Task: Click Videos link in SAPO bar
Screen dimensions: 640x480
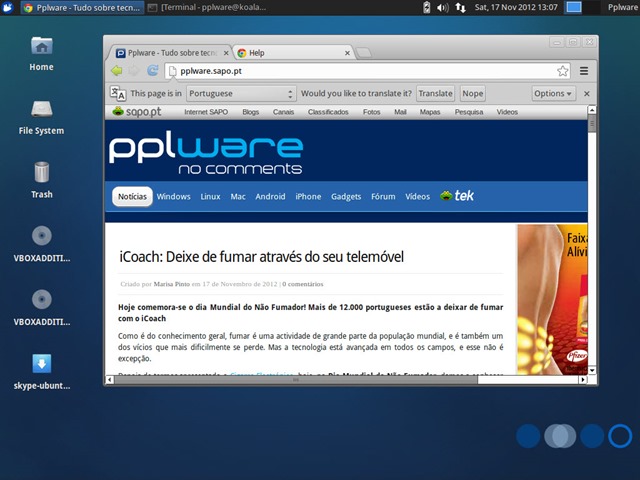Action: [x=507, y=112]
